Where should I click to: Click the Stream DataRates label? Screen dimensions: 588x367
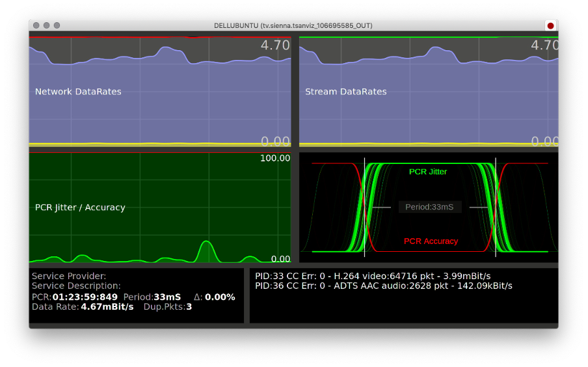(x=345, y=92)
